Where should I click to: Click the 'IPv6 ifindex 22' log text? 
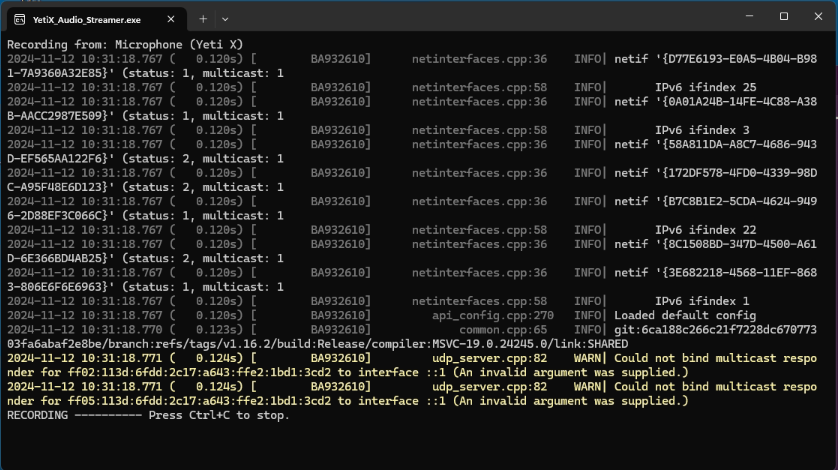coord(705,230)
